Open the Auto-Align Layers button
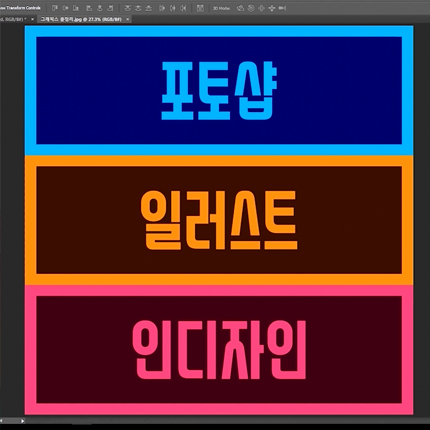Image resolution: width=430 pixels, height=430 pixels. click(200, 8)
